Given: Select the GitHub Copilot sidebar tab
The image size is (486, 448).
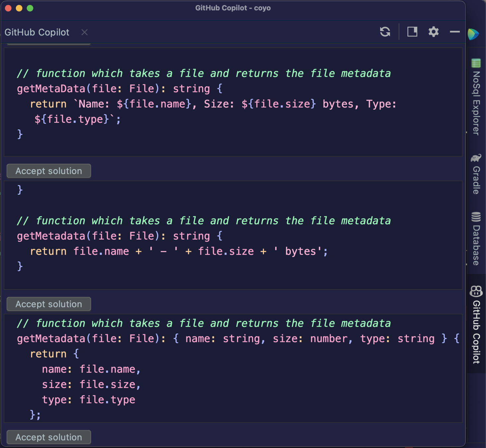Looking at the screenshot, I should coord(476,324).
